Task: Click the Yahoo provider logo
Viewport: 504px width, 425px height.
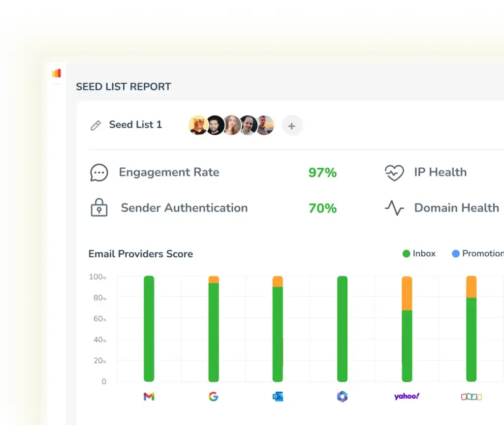Action: 407,396
